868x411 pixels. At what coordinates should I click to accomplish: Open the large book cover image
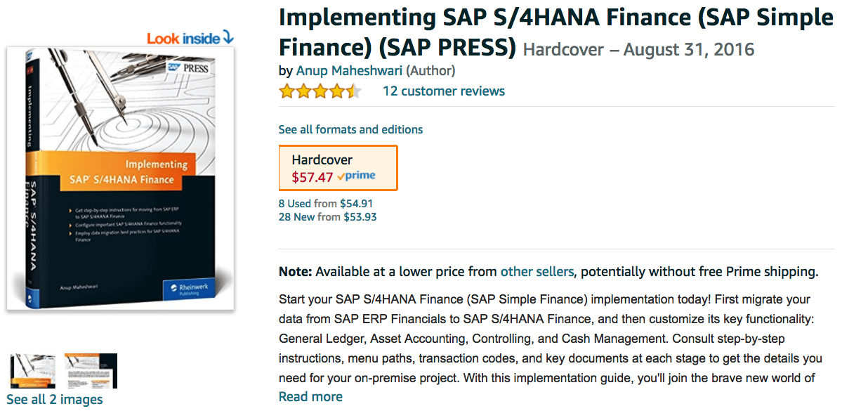pos(120,179)
